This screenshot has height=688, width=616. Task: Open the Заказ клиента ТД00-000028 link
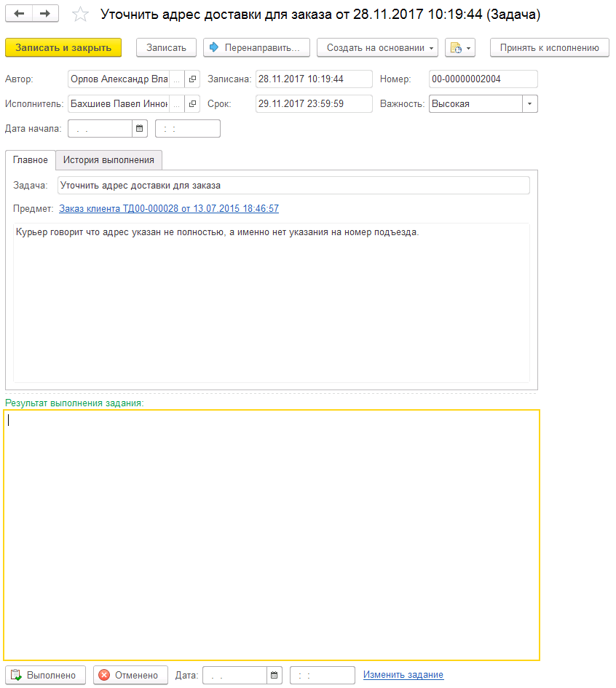168,209
